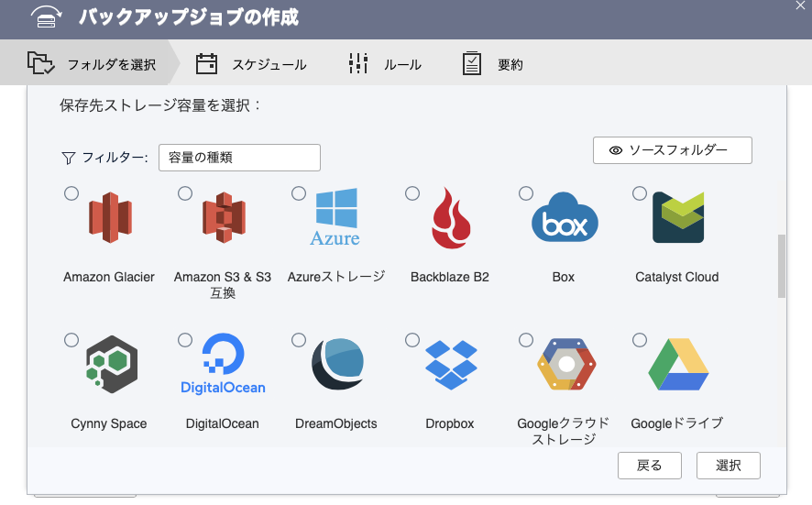Open the 容量の種類 filter dropdown
Viewport: 812px width, 505px height.
pos(239,158)
